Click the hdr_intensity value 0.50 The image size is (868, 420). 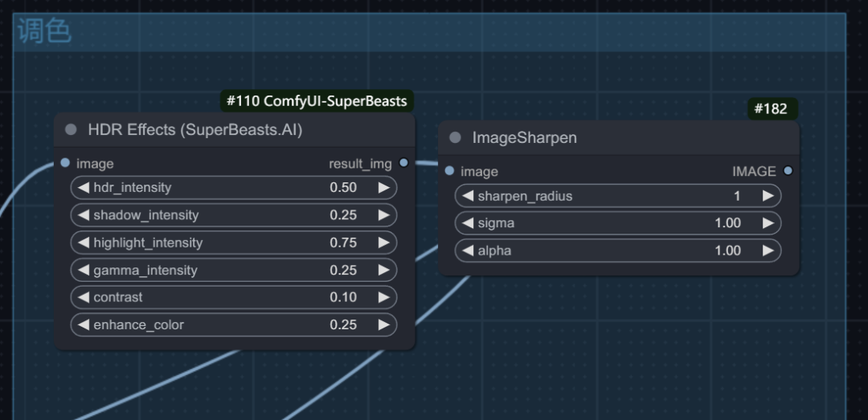pos(343,188)
